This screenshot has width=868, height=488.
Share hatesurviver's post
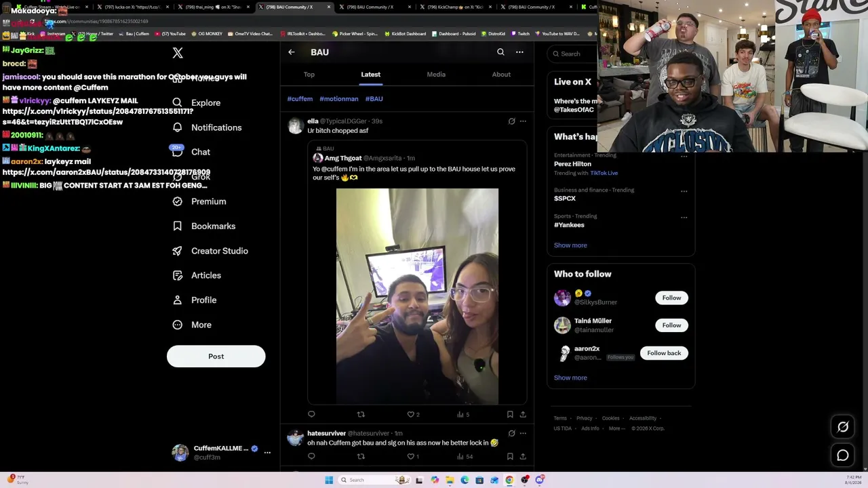[x=523, y=456]
